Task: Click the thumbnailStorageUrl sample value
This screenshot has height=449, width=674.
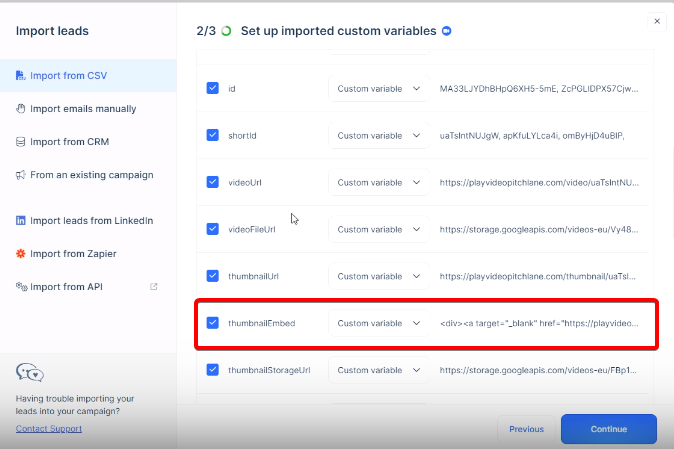Action: pyautogui.click(x=538, y=370)
